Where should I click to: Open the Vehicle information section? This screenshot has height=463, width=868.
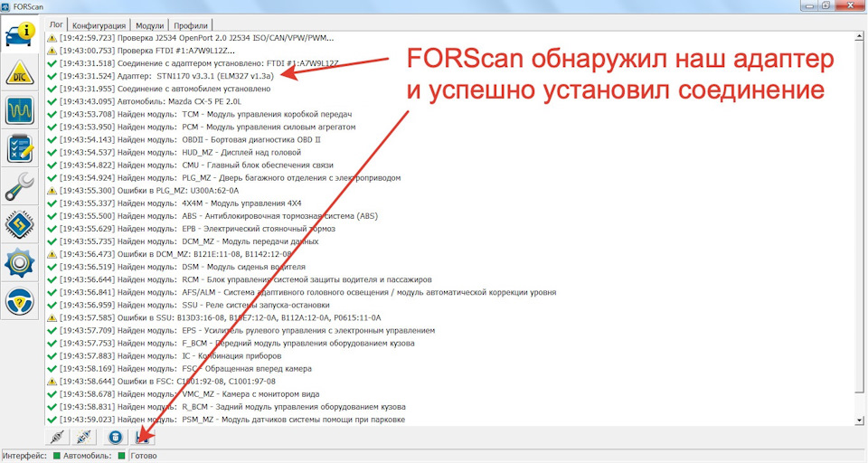[20, 33]
